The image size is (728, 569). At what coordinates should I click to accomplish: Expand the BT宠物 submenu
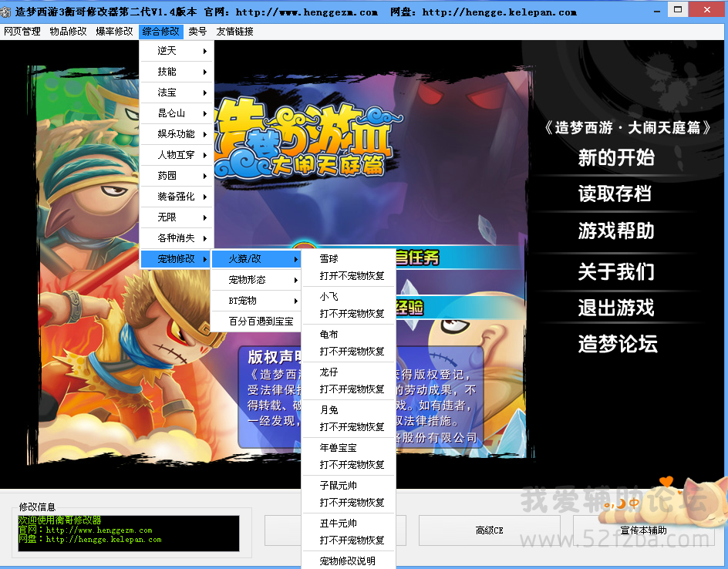(x=256, y=301)
